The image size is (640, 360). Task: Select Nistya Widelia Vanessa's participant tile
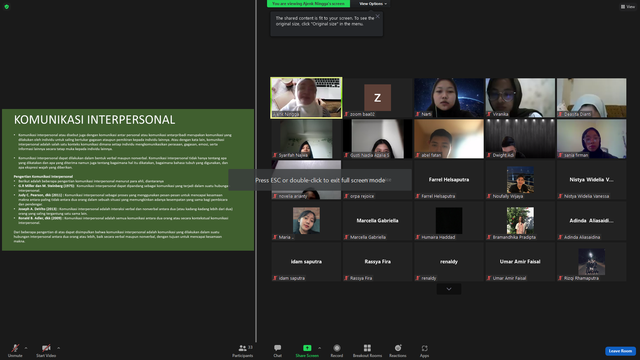591,180
